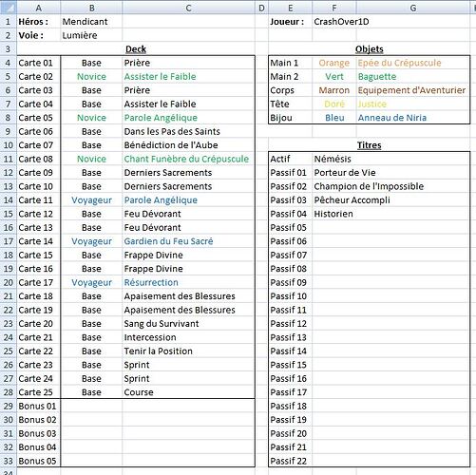Screen dimensions: 476x475
Task: Select the Gardien du Feu Sacré cell
Action: click(x=188, y=241)
